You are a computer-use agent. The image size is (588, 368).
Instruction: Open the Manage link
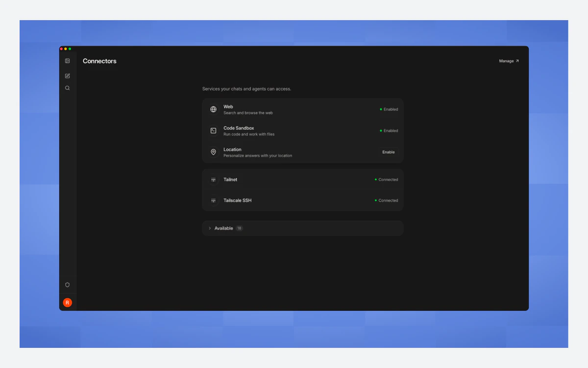click(509, 61)
